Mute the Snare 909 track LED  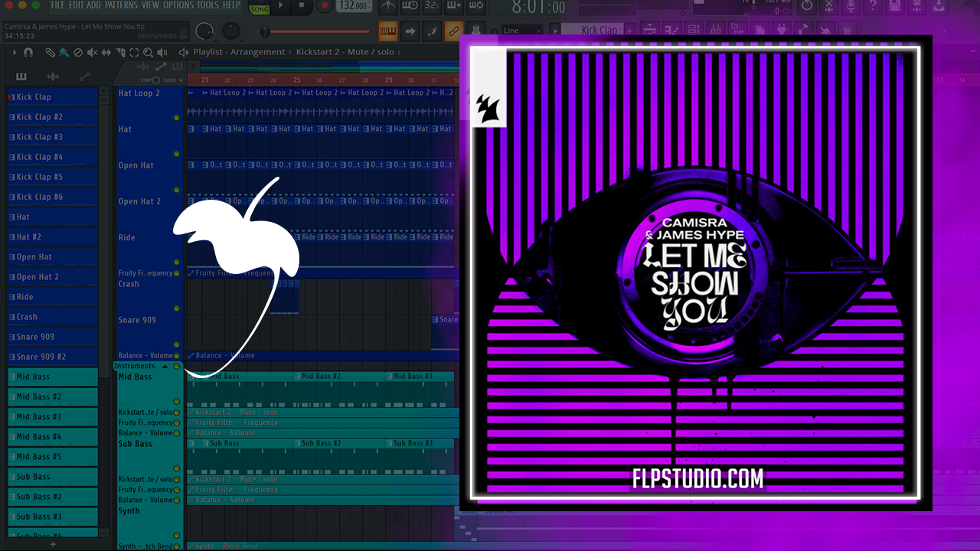point(177,344)
